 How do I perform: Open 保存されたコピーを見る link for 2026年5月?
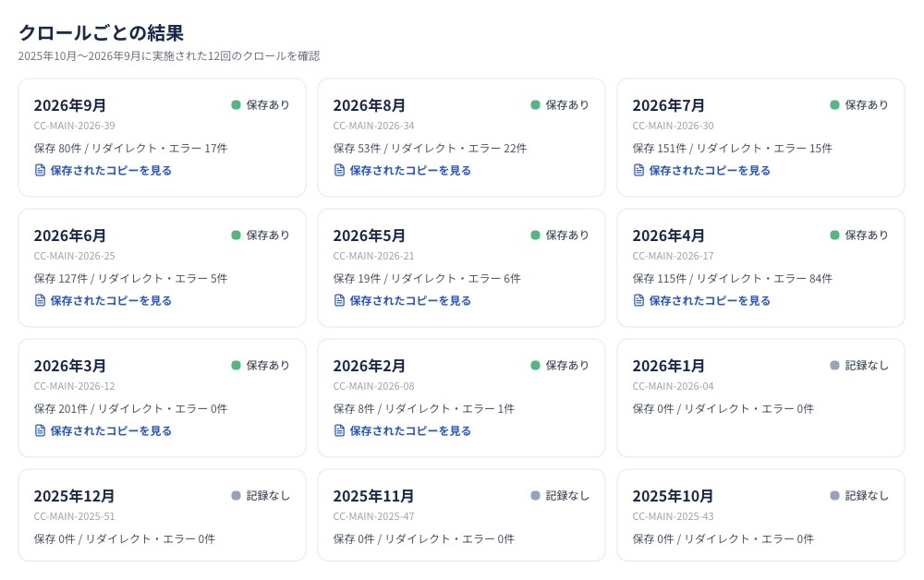click(x=403, y=300)
